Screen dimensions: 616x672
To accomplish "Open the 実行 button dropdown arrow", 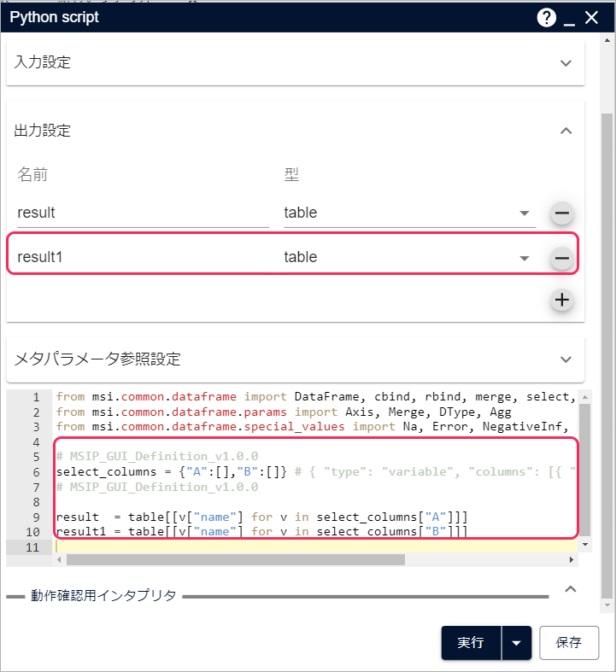I will click(517, 642).
